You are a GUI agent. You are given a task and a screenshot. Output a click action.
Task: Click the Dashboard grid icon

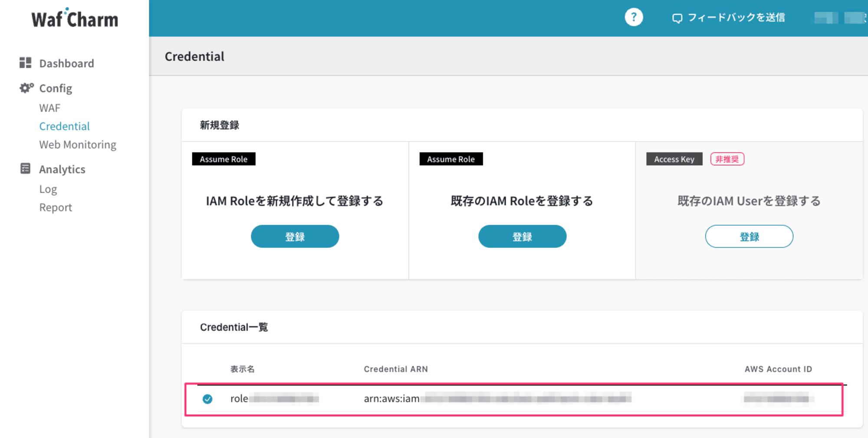25,63
